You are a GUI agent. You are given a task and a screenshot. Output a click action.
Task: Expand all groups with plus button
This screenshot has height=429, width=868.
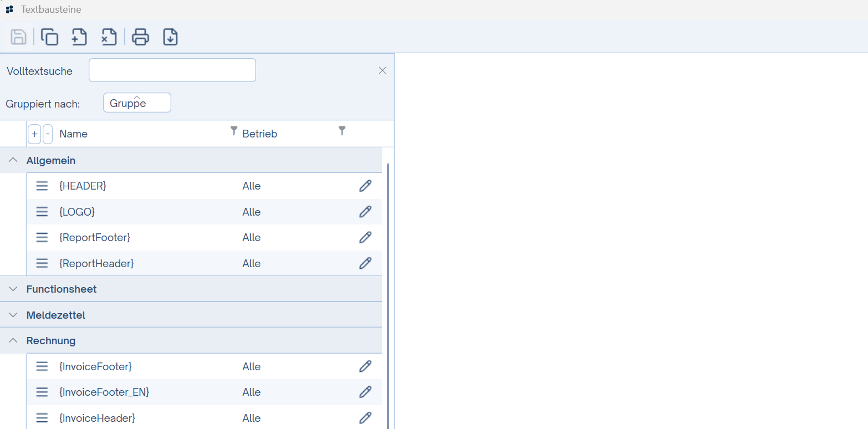pyautogui.click(x=34, y=134)
